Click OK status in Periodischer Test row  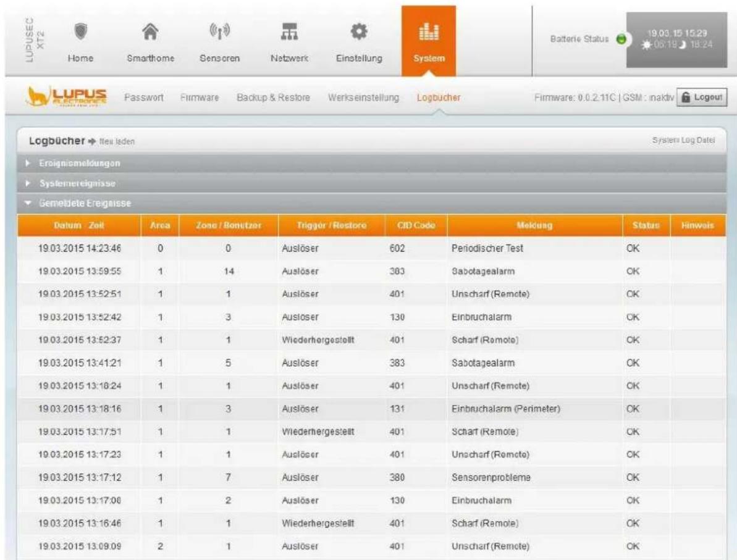633,248
